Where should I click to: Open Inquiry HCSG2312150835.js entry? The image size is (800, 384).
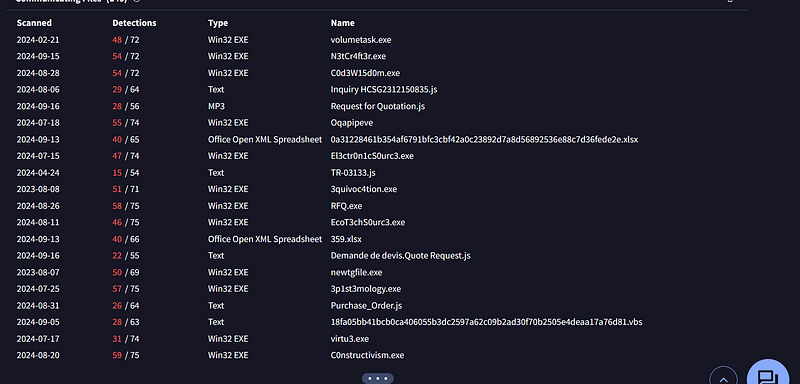click(384, 89)
